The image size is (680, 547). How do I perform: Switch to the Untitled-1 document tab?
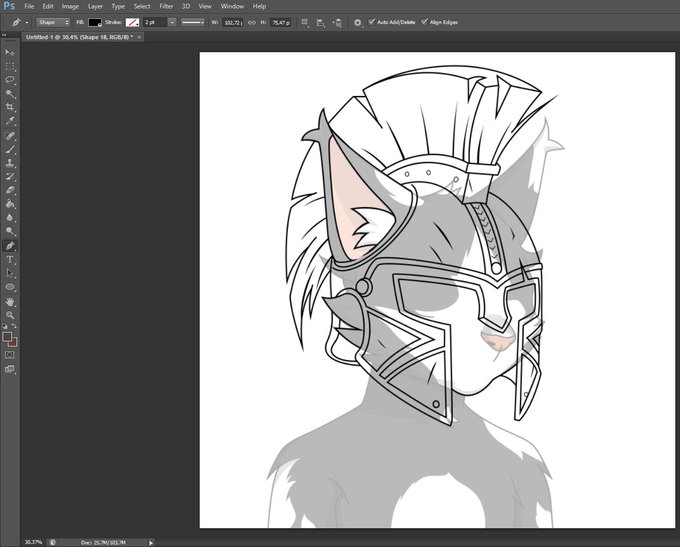(79, 37)
